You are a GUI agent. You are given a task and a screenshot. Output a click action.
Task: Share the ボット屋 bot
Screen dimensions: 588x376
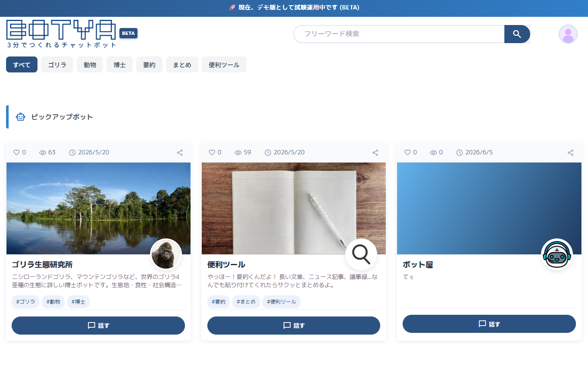[x=570, y=152]
